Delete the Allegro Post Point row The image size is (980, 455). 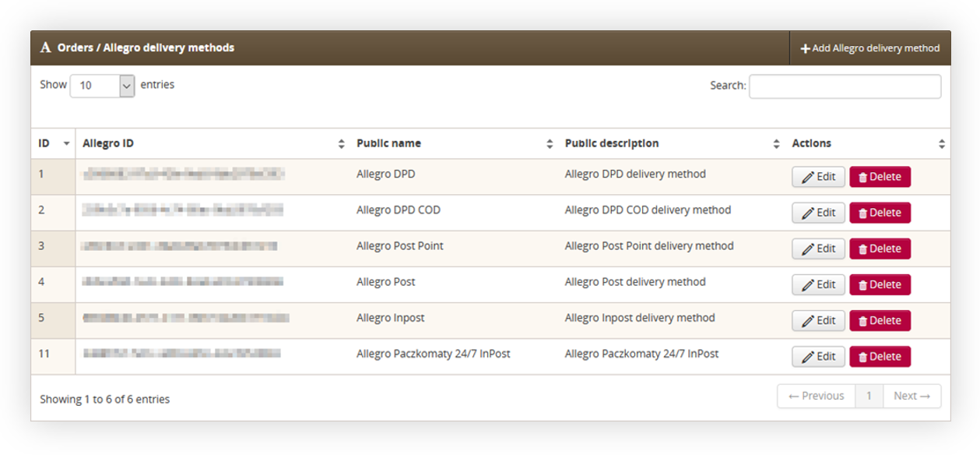point(880,249)
